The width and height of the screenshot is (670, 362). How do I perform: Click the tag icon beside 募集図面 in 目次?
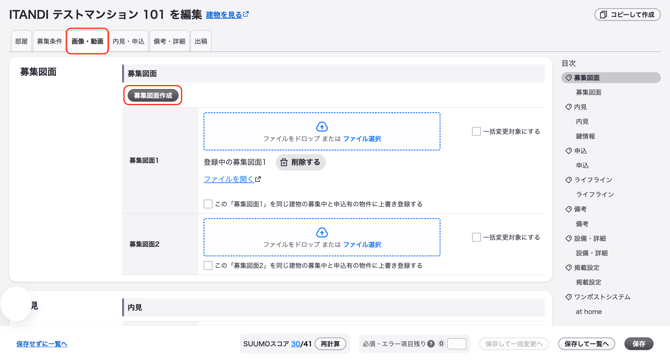coord(568,78)
